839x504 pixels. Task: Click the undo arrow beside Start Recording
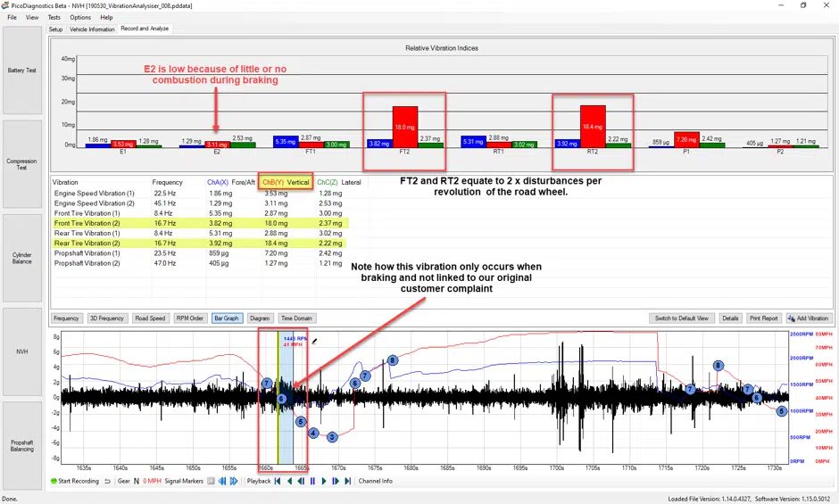(x=107, y=481)
